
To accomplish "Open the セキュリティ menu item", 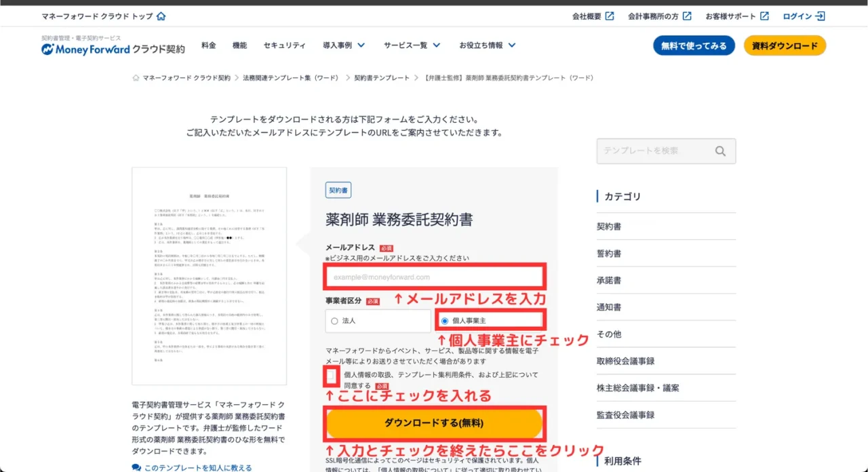I will point(284,45).
